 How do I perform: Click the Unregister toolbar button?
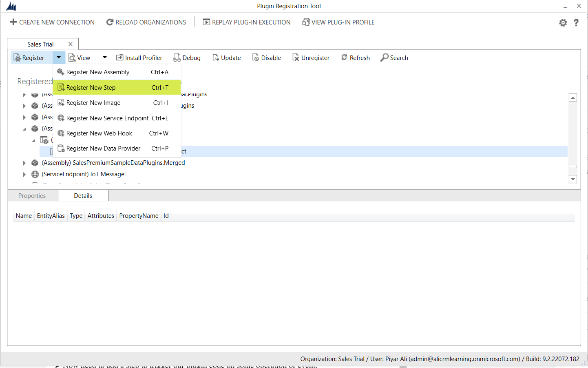pos(311,58)
